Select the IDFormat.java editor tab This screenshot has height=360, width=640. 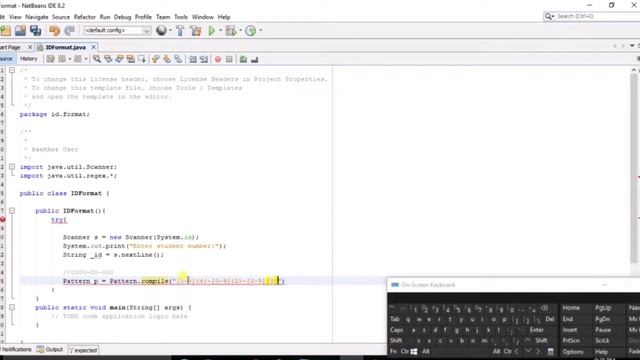[x=65, y=47]
